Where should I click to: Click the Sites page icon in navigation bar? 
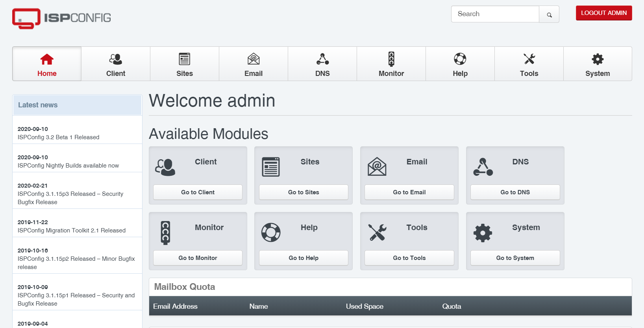tap(185, 59)
